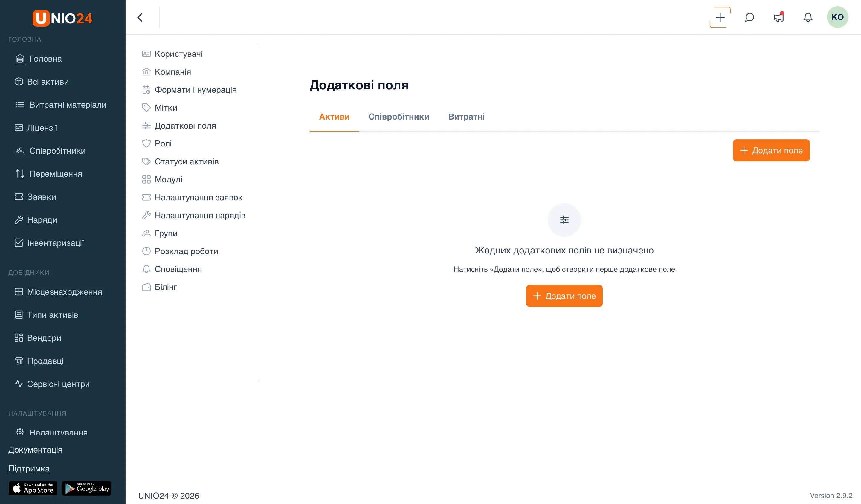The height and width of the screenshot is (504, 861).
Task: Click Download on the App Store badge
Action: pos(33,488)
